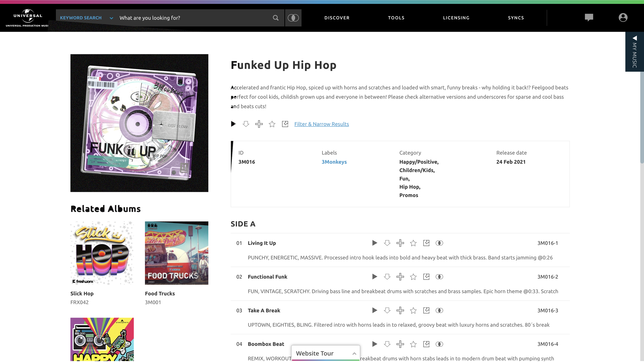The height and width of the screenshot is (362, 644).
Task: Open the user account profile icon
Action: click(623, 18)
